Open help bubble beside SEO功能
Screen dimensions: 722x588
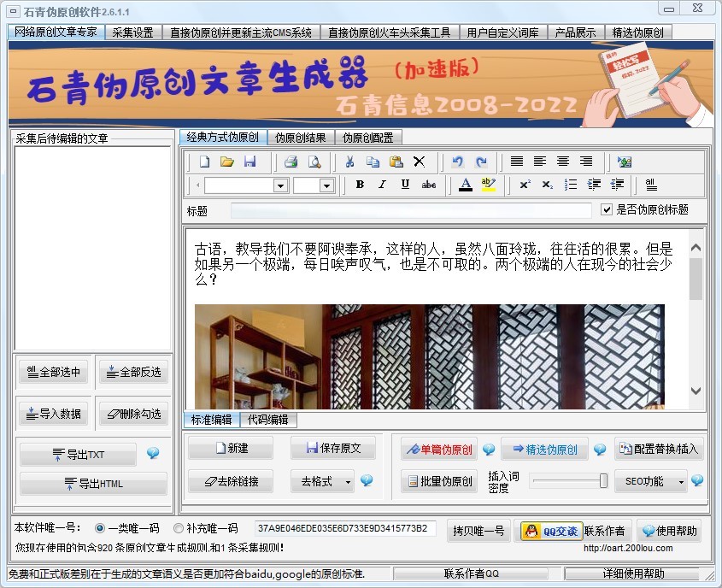697,480
